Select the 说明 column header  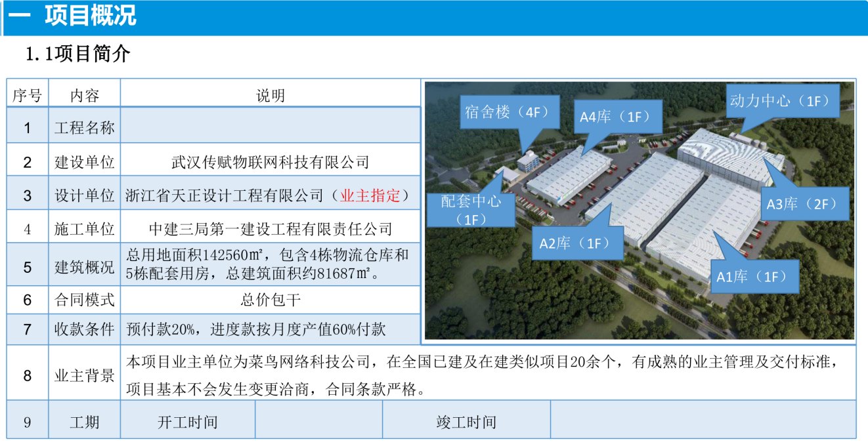pos(270,95)
